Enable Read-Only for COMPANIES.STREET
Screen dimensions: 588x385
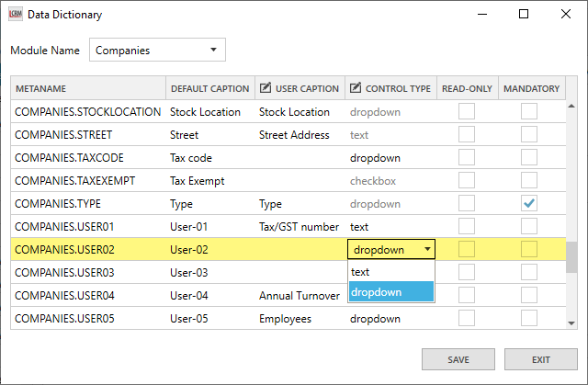pyautogui.click(x=467, y=134)
